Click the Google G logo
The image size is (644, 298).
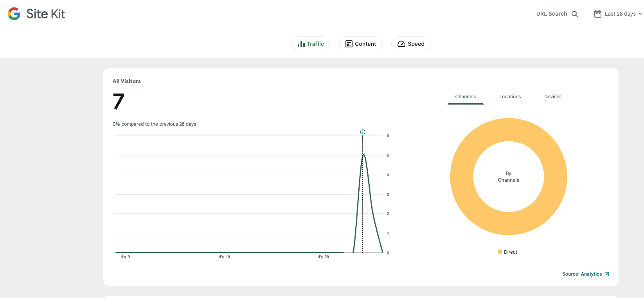coord(14,14)
